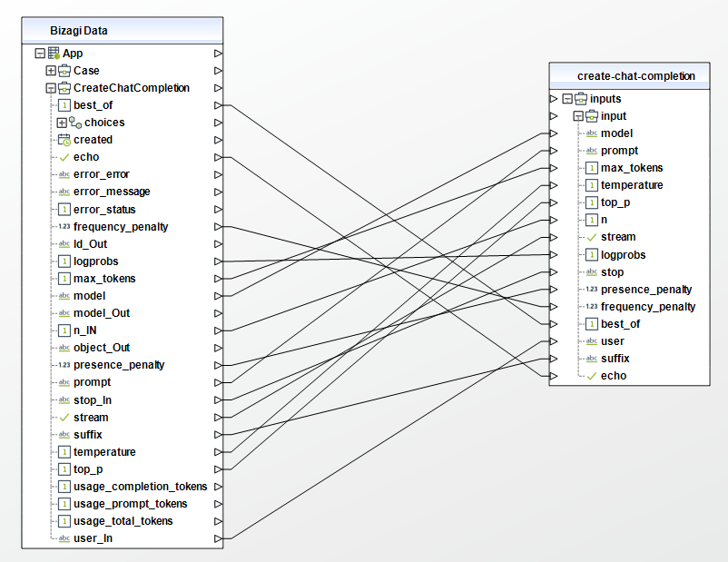
Task: Select the "usage_prompt_tokens" attribute
Action: click(131, 504)
